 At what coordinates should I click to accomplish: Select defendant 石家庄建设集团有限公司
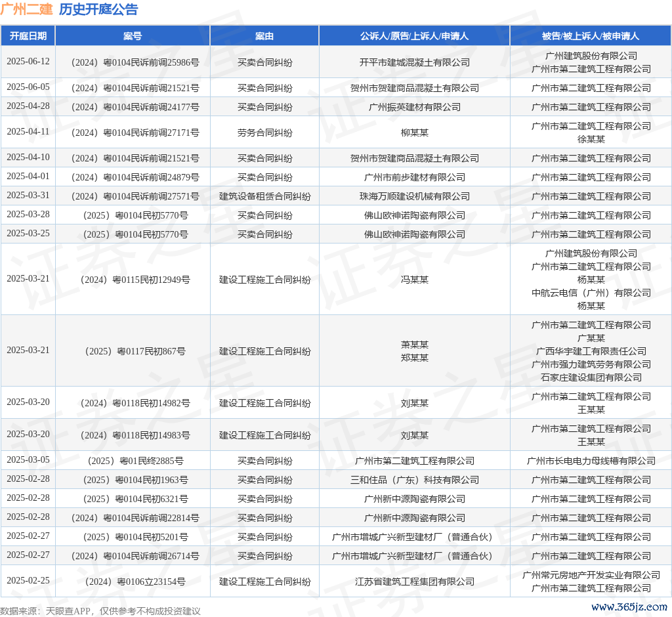tap(591, 377)
